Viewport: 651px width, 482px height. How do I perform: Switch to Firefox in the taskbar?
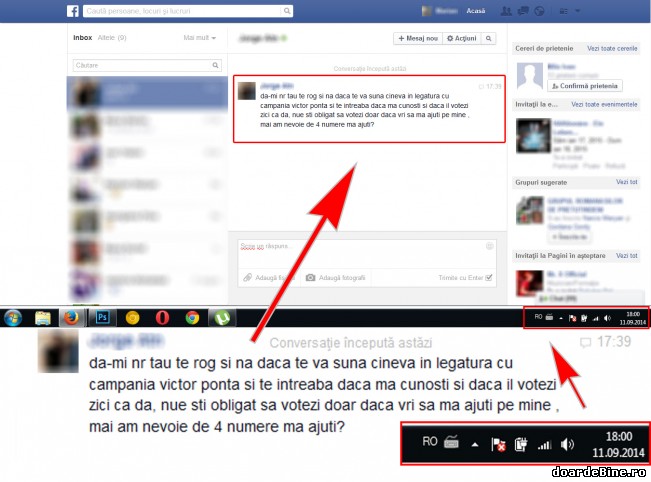point(71,318)
